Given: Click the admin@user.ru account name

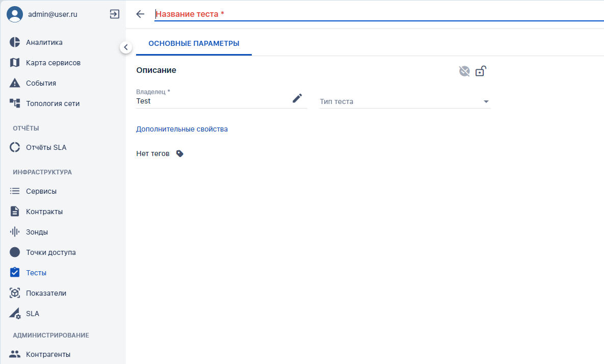Looking at the screenshot, I should (52, 14).
